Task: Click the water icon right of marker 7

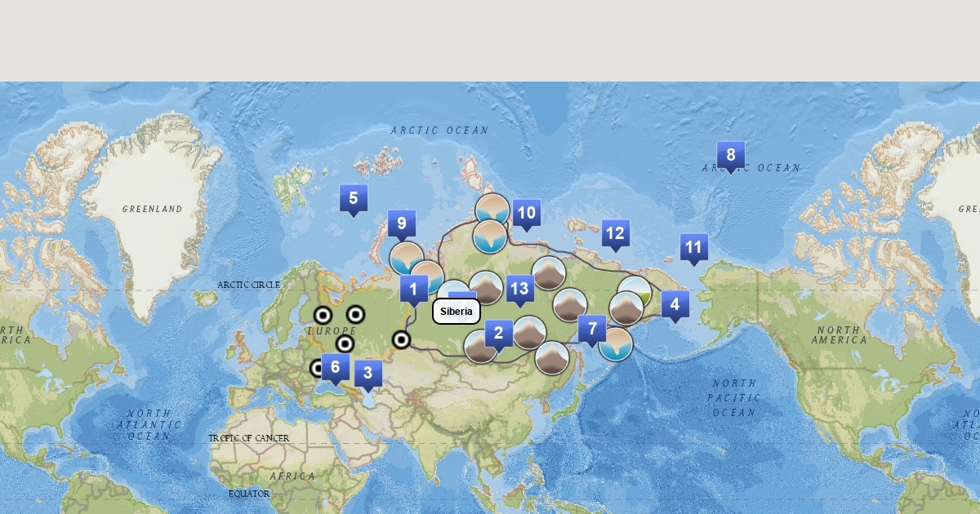Action: coord(616,344)
